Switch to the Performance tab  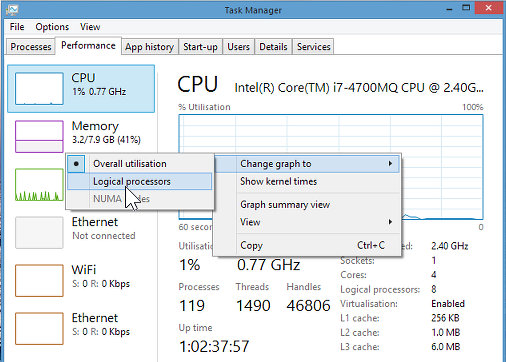(88, 46)
